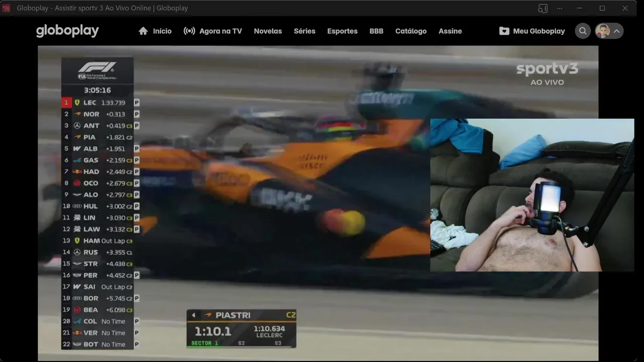Open the title bar three-dots menu
The image size is (644, 362).
(559, 8)
